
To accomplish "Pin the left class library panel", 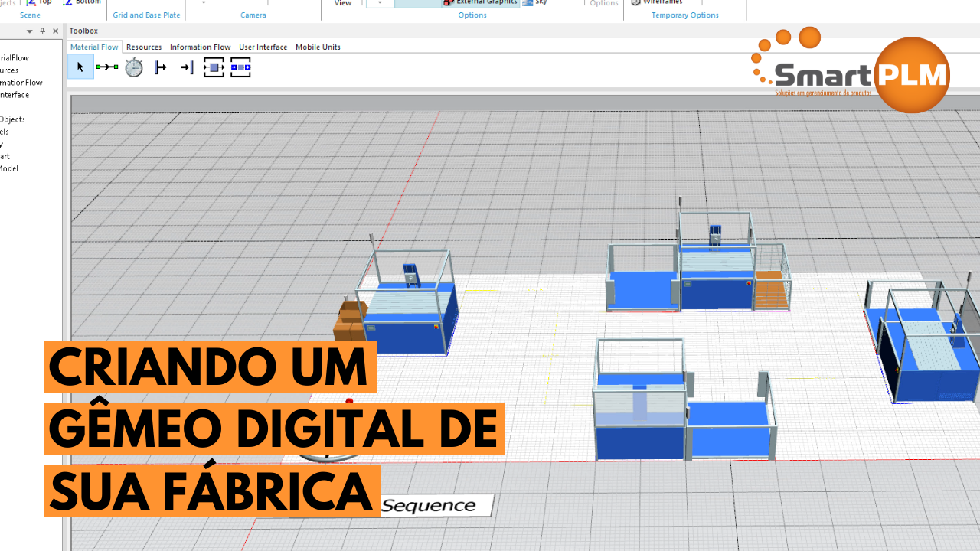I will pos(43,31).
